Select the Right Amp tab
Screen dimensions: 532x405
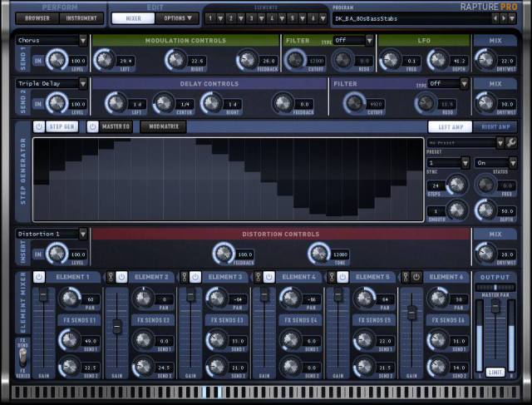point(495,127)
